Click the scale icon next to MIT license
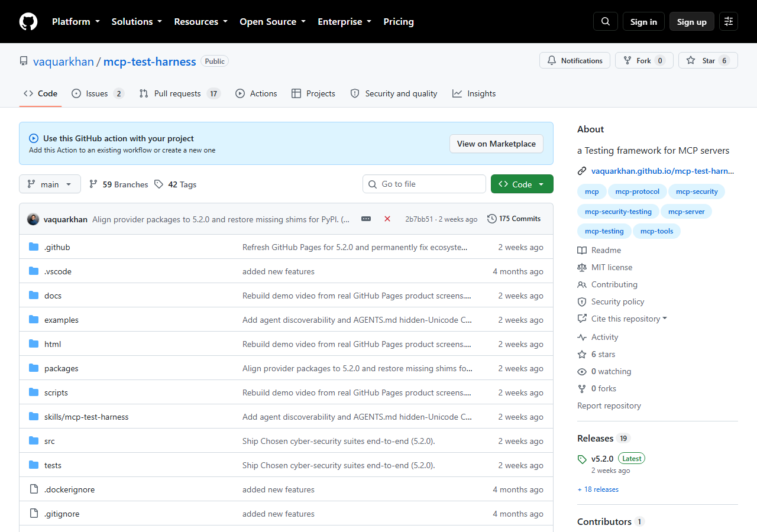 (x=582, y=268)
